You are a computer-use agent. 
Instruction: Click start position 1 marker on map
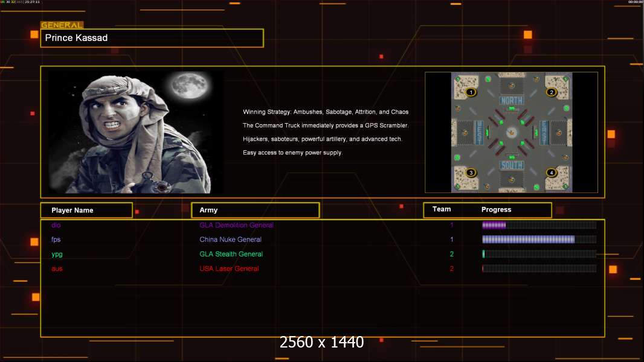point(471,92)
